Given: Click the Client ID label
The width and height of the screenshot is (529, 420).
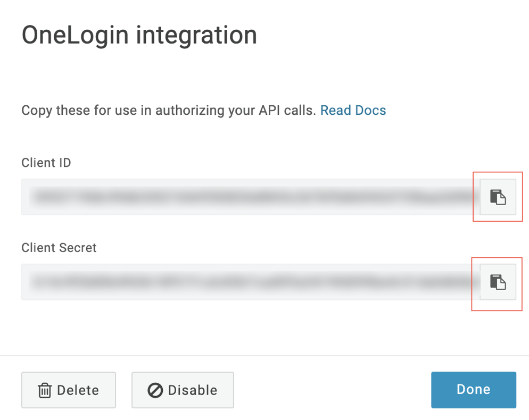Looking at the screenshot, I should (x=46, y=163).
